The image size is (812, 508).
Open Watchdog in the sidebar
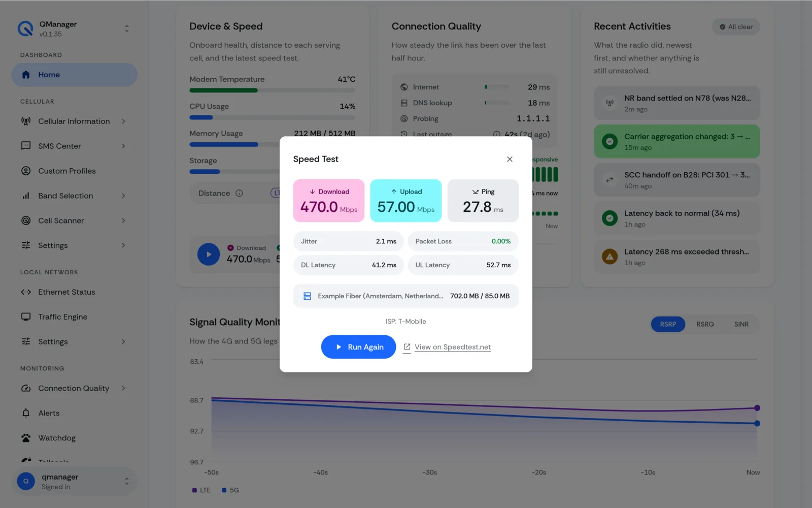[x=74, y=438]
